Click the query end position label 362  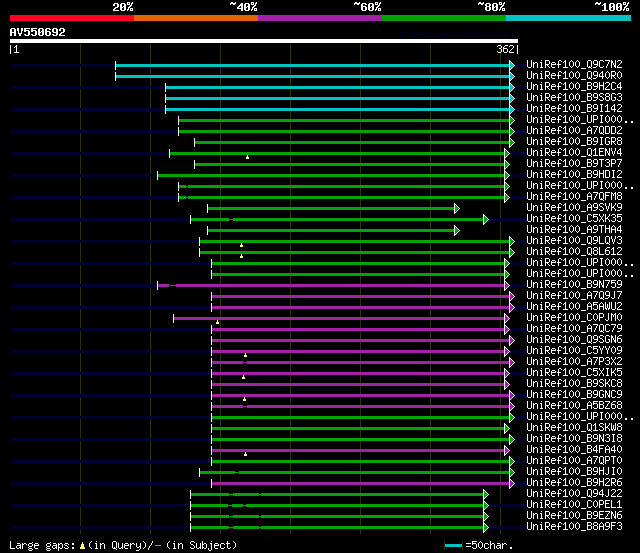505,49
